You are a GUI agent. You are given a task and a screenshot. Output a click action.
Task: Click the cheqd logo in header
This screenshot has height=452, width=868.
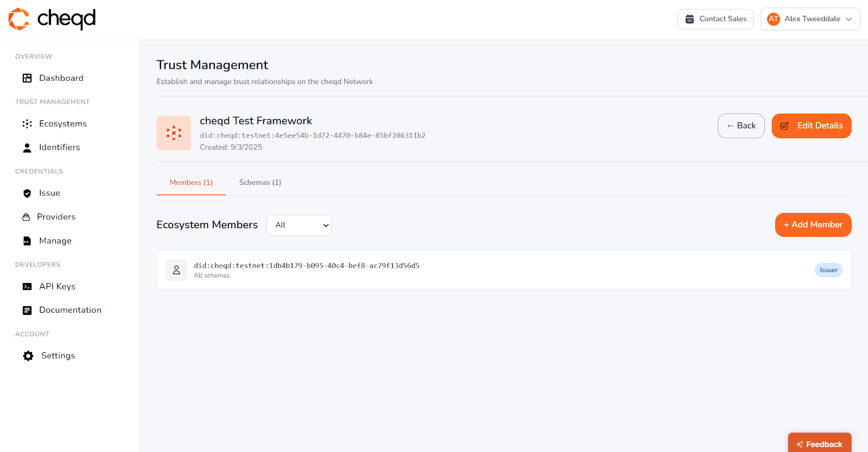pos(52,19)
